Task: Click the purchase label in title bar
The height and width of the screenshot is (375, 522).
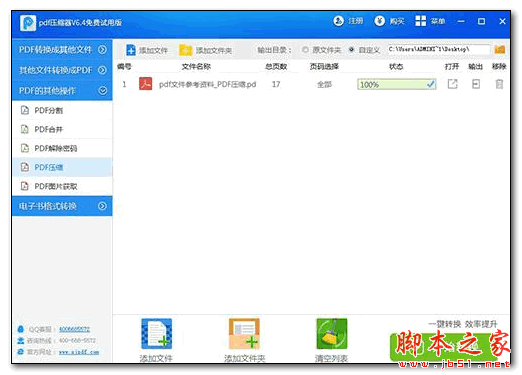Action: (x=397, y=21)
